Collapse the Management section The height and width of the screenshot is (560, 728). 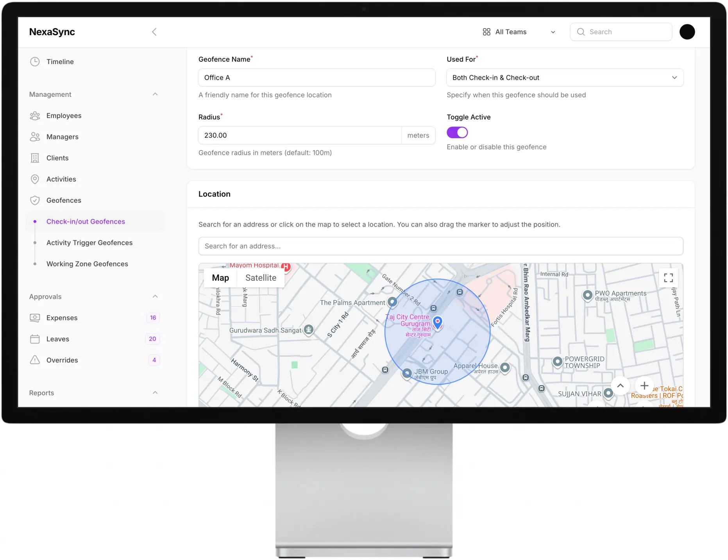(x=155, y=94)
